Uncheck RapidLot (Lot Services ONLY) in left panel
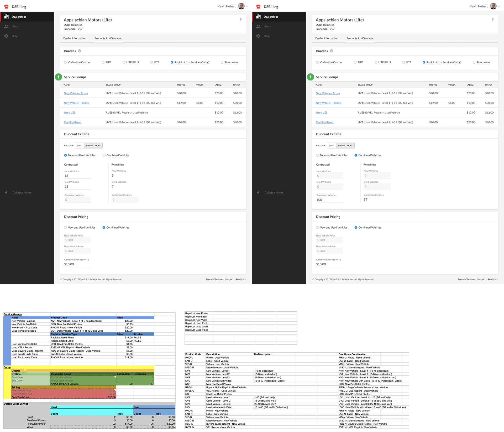The height and width of the screenshot is (432, 504). click(x=172, y=62)
